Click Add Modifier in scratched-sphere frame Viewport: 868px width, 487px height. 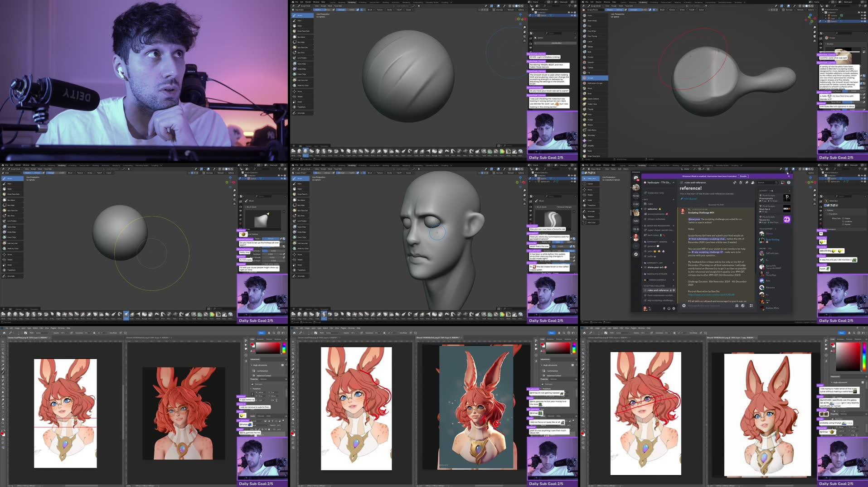(555, 43)
